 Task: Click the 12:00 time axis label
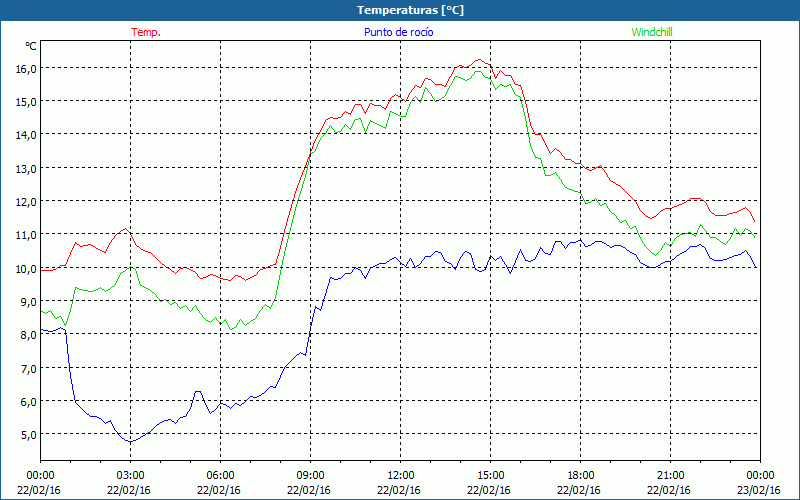(x=401, y=476)
